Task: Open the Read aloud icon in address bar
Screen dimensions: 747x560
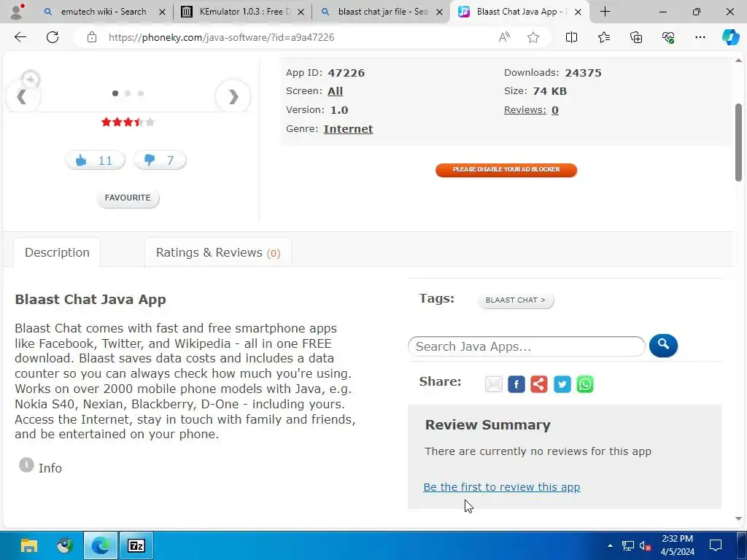Action: click(504, 37)
